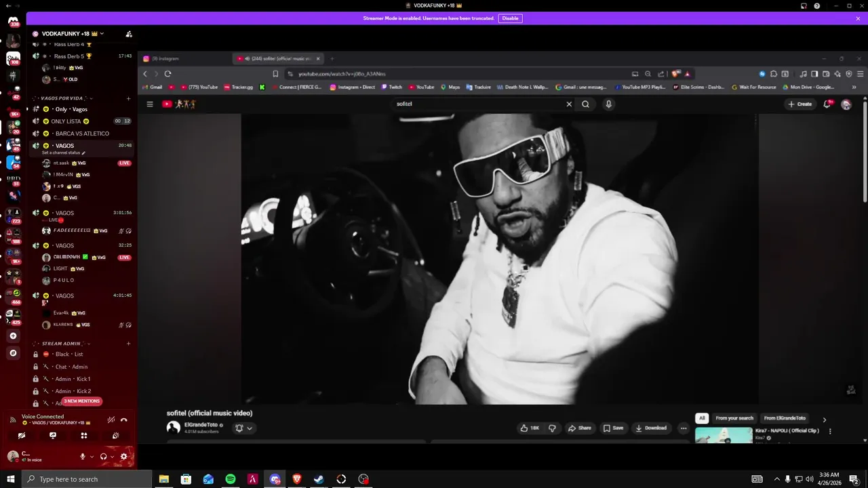Click the YouTube search magnifier button
This screenshot has width=868, height=488.
click(585, 104)
